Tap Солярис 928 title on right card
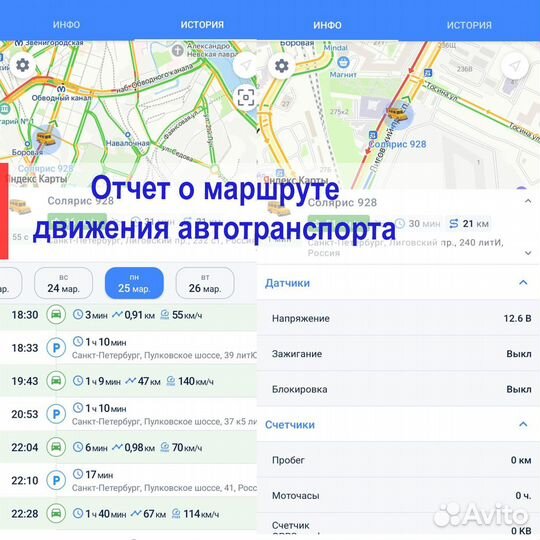The height and width of the screenshot is (540, 540). [342, 202]
